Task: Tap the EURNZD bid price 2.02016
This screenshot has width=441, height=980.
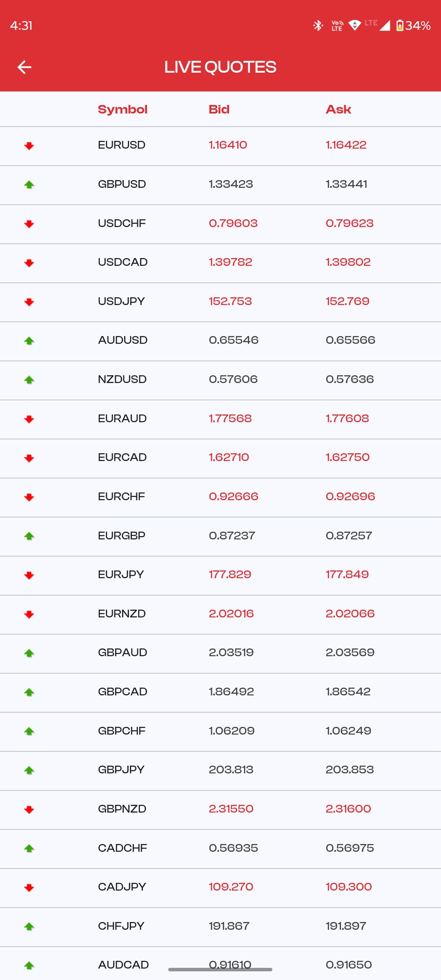Action: 231,614
